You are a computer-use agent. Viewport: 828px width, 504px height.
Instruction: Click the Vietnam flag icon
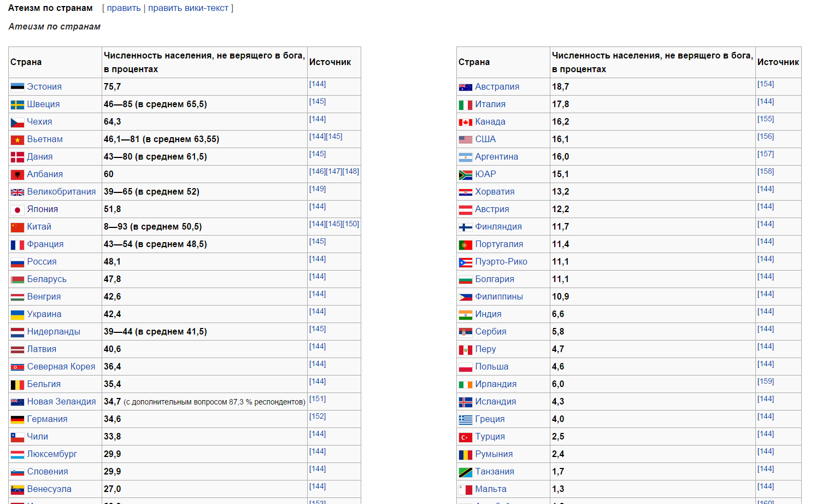click(17, 139)
